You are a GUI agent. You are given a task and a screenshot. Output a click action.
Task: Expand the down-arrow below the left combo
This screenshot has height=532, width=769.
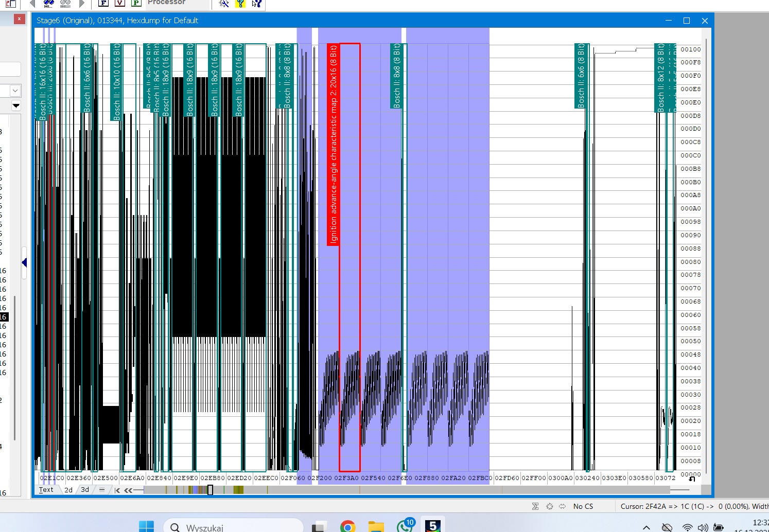click(x=16, y=106)
